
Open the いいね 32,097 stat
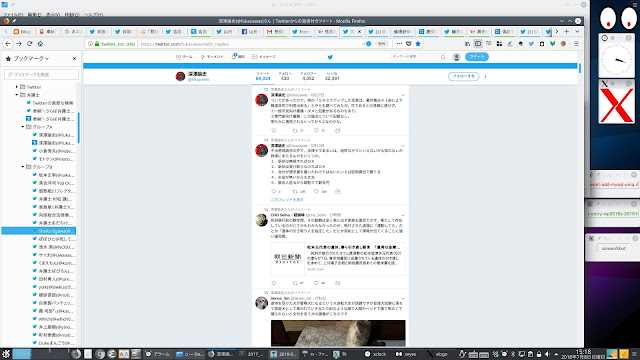pyautogui.click(x=332, y=76)
